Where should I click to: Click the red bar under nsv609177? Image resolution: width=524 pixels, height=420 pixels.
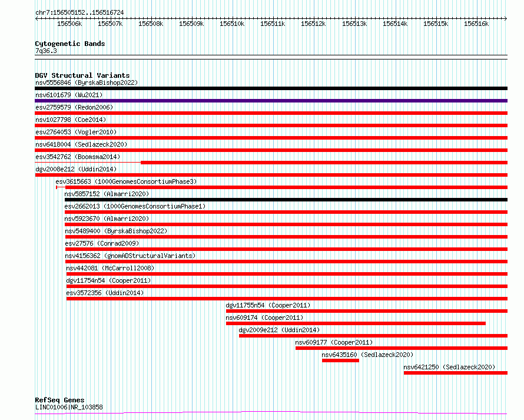[x=402, y=349]
